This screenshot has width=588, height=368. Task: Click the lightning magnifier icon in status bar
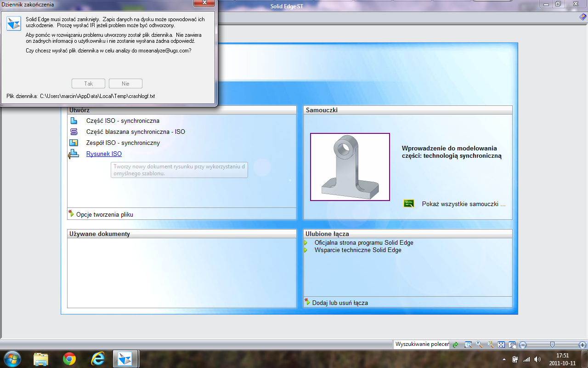pyautogui.click(x=490, y=345)
